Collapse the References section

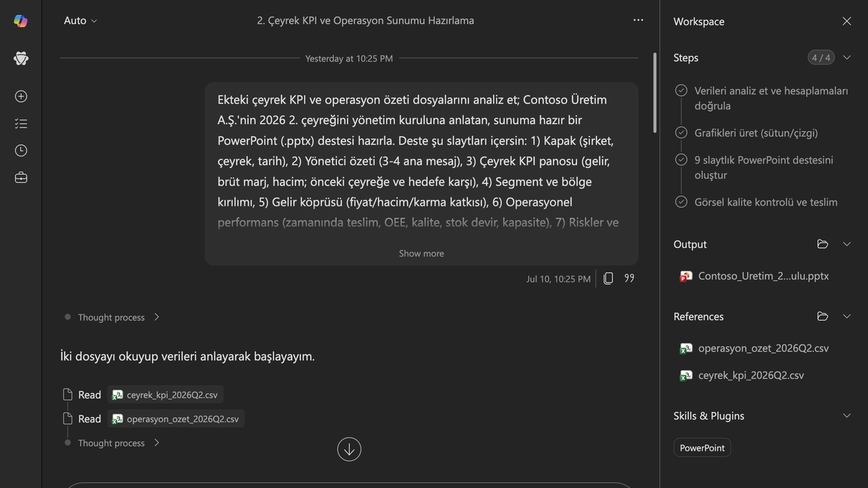click(x=847, y=317)
